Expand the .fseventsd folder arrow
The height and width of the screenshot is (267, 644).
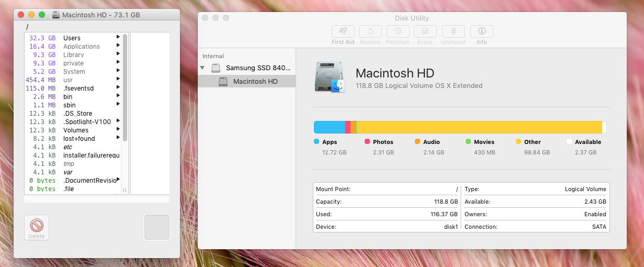click(118, 88)
